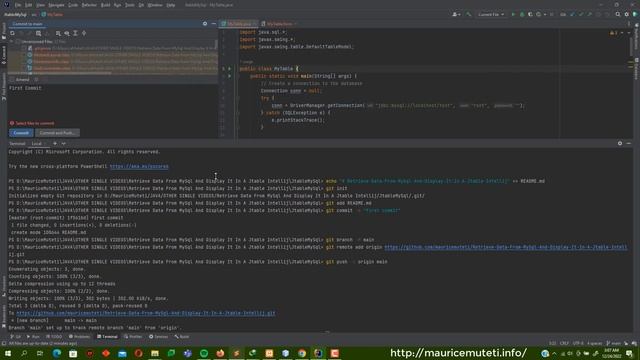
Task: Open terminal panel settings gear
Action: click(620, 143)
